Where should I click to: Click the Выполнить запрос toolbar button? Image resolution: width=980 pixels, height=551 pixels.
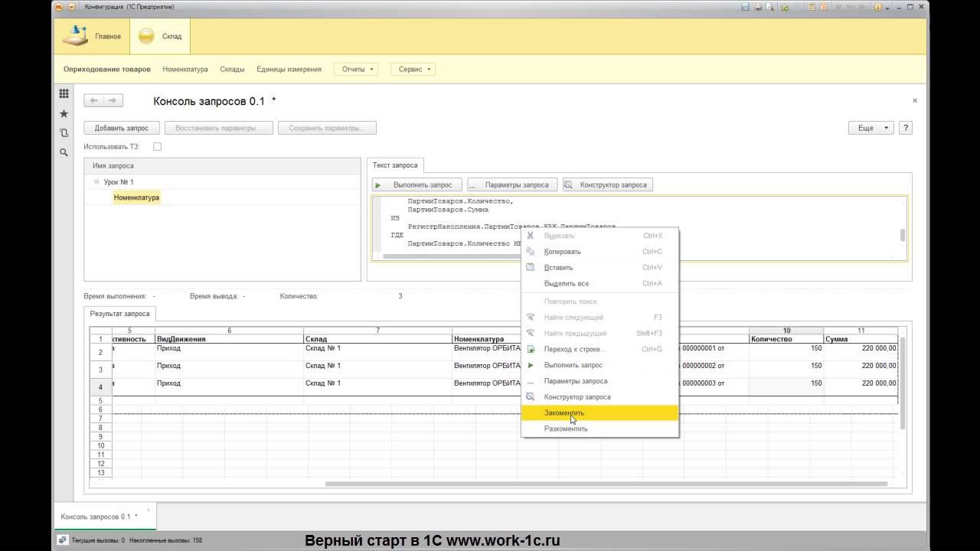pos(416,184)
